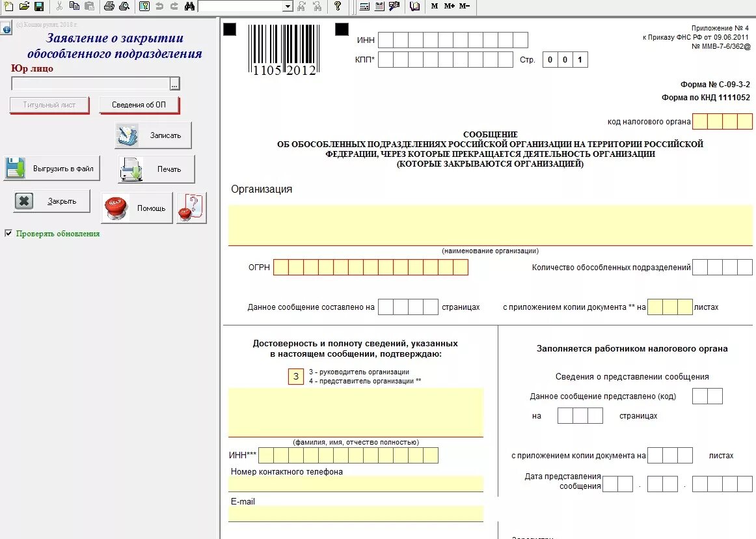The image size is (756, 539).
Task: Click the Paste clipboard toolbar icon
Action: [90, 6]
